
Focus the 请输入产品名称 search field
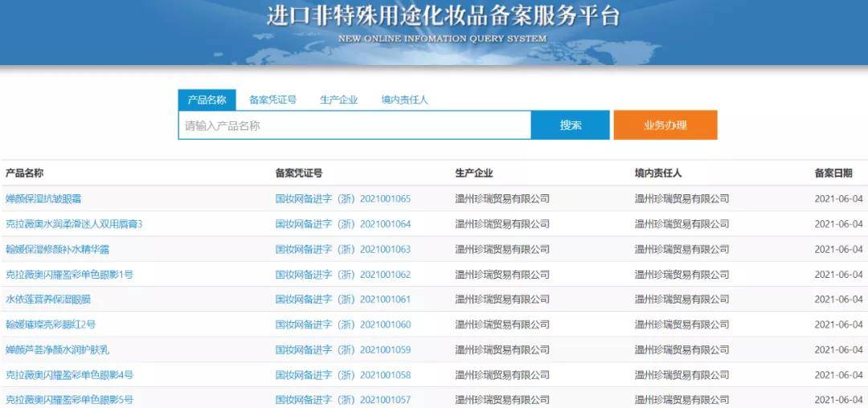click(354, 125)
